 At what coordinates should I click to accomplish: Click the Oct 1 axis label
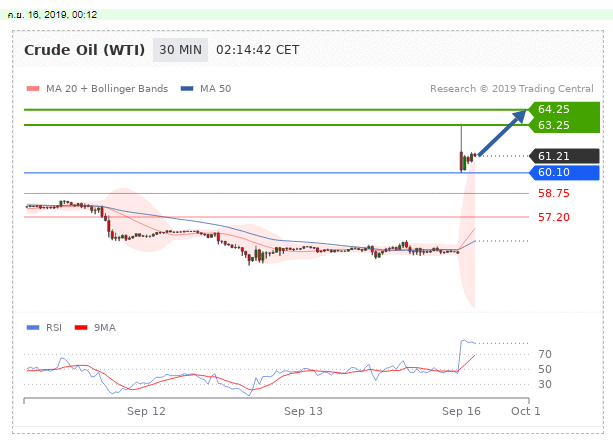tap(526, 411)
